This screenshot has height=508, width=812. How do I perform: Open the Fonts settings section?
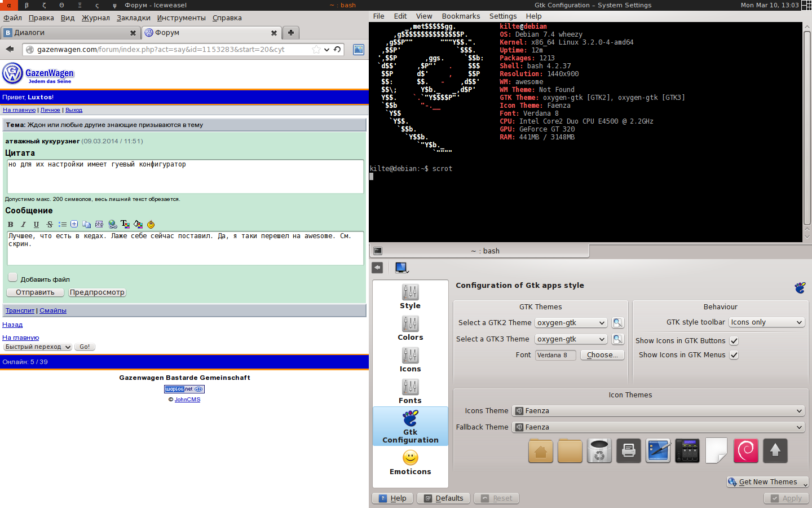[410, 392]
